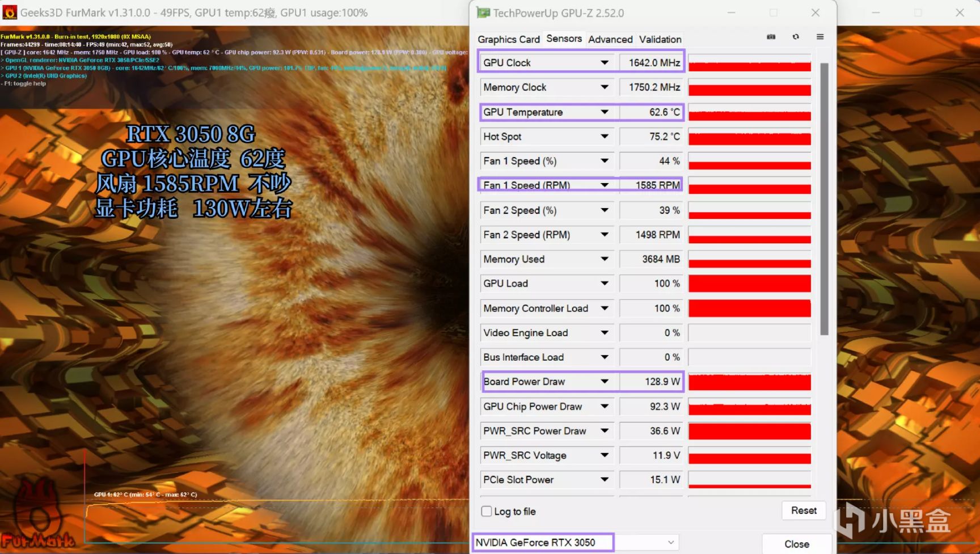Image resolution: width=980 pixels, height=554 pixels.
Task: Click the Memory Used value 3684 MB
Action: coord(651,259)
